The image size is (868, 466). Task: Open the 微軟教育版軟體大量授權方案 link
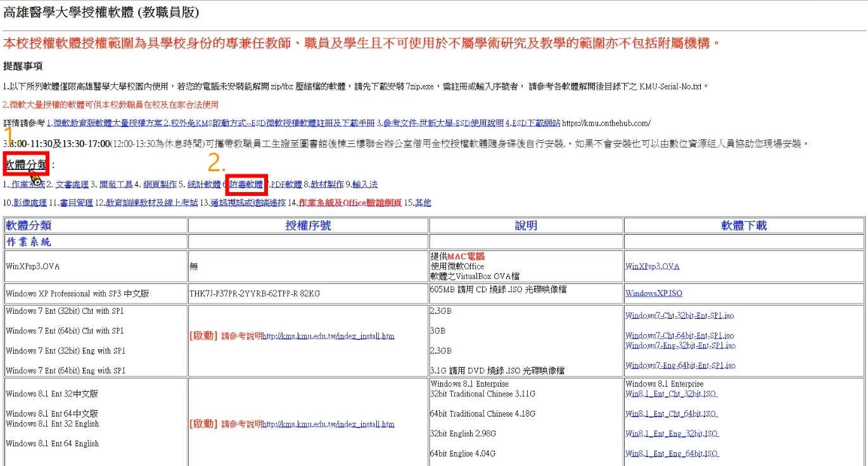(108, 123)
